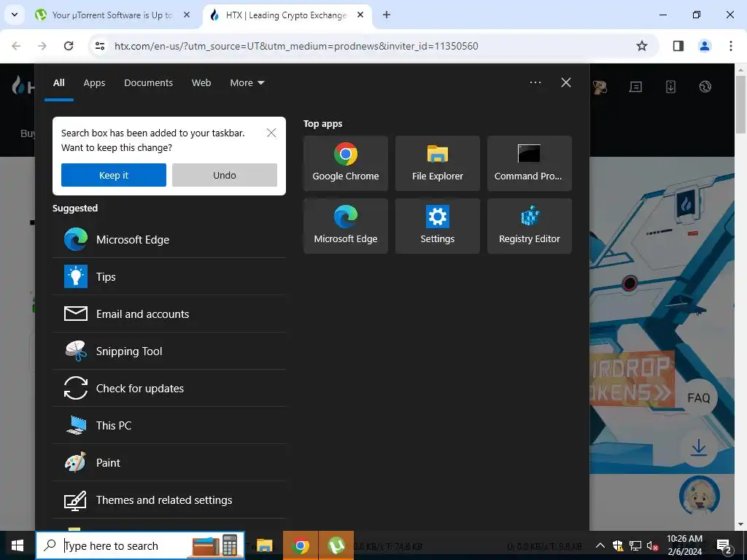
Task: Open Chrome three-dot menu
Action: [730, 46]
